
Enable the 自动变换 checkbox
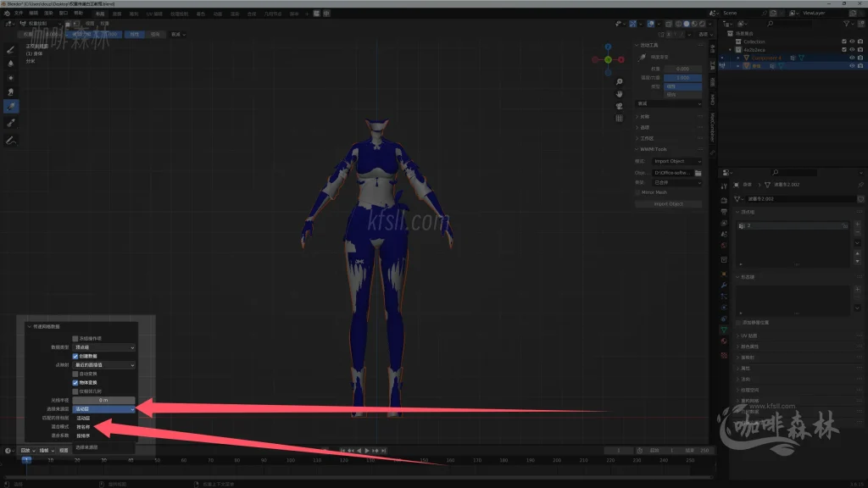coord(75,374)
